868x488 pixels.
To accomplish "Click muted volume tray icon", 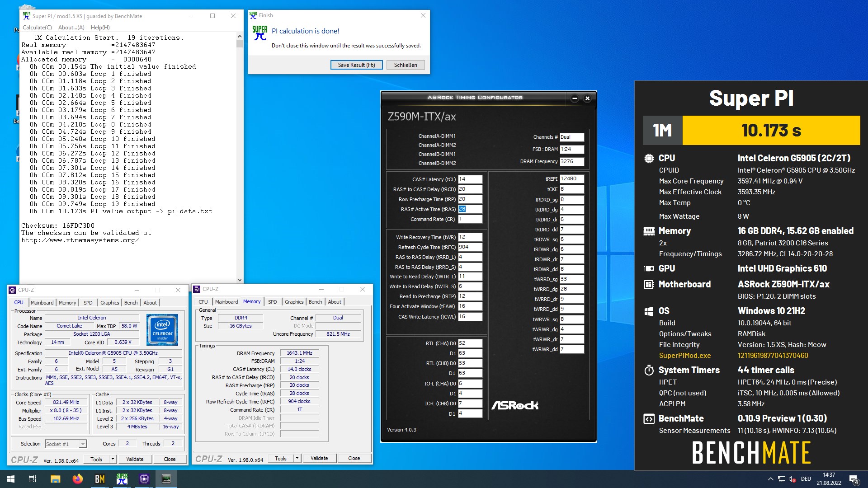I will tap(792, 479).
